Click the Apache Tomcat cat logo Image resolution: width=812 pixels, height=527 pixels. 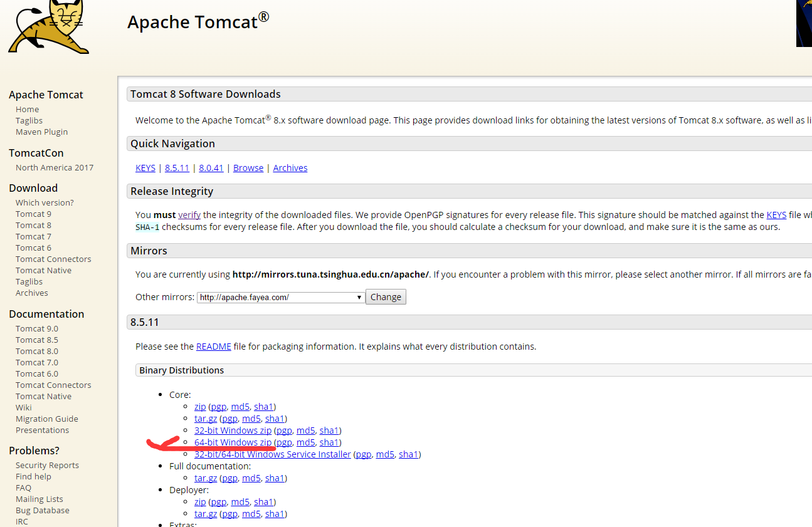tap(49, 26)
